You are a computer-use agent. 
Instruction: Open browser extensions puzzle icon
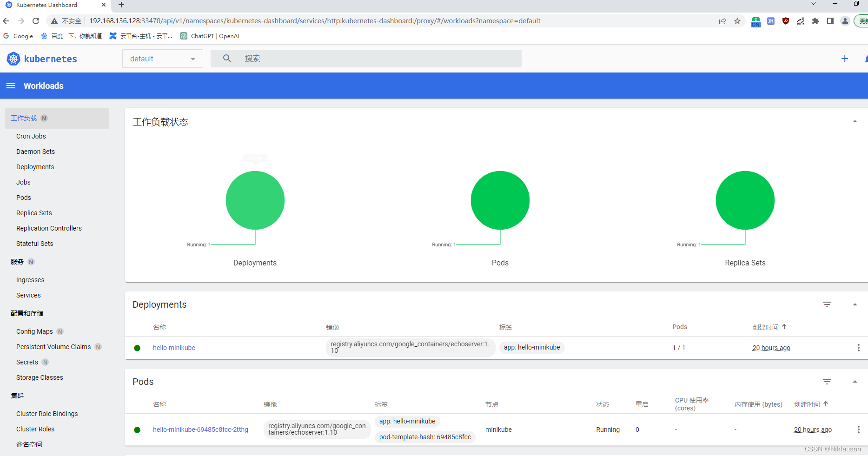(x=815, y=21)
